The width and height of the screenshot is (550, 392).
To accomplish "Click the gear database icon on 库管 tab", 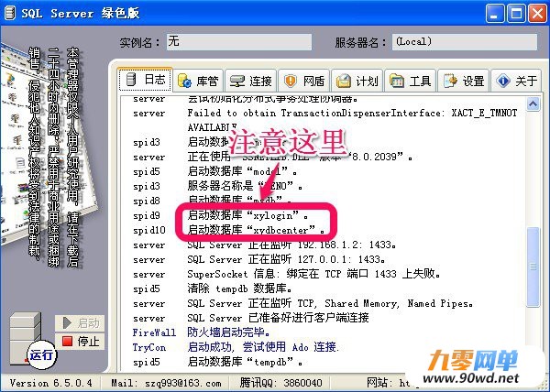I will (x=184, y=81).
